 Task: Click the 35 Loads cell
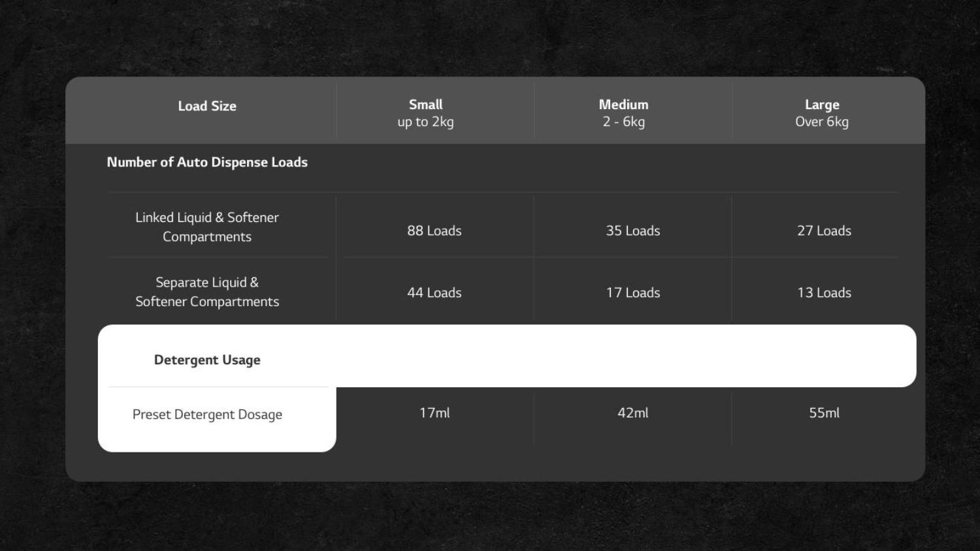pos(633,231)
